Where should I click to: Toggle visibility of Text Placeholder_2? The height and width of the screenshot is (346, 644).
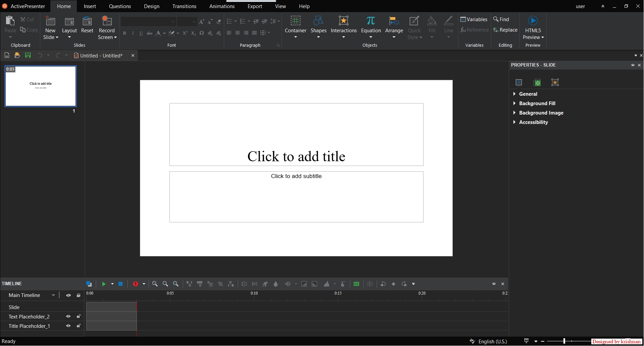click(x=68, y=316)
